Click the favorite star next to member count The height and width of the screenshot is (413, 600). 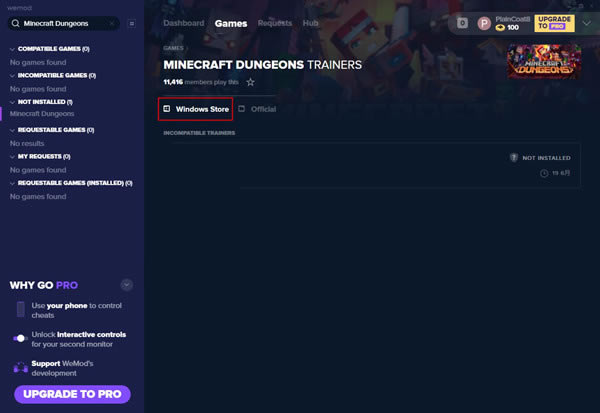tap(250, 82)
